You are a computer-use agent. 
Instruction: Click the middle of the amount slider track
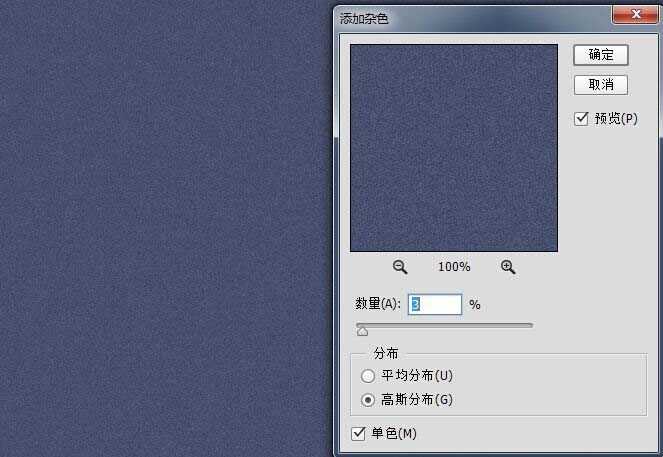point(444,325)
